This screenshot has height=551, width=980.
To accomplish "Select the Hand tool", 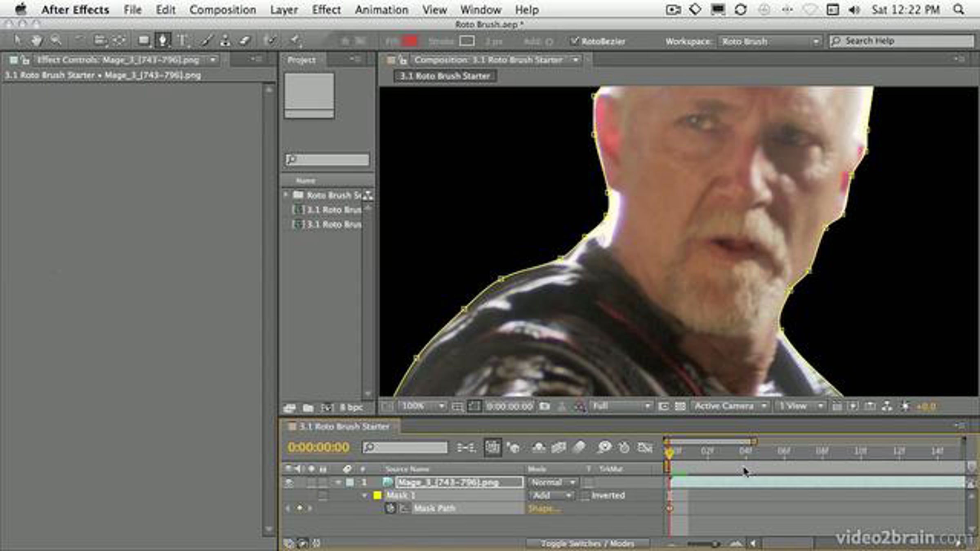I will pyautogui.click(x=37, y=40).
